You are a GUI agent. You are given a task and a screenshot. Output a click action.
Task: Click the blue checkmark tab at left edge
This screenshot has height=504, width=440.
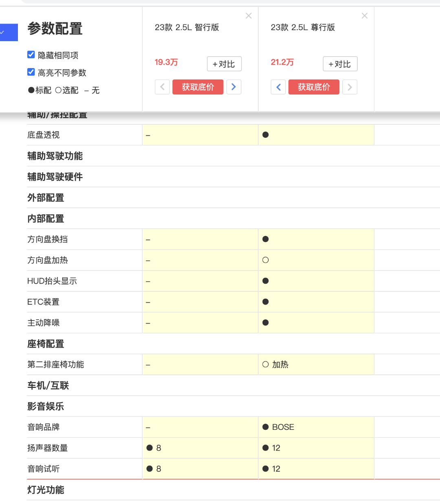click(8, 33)
